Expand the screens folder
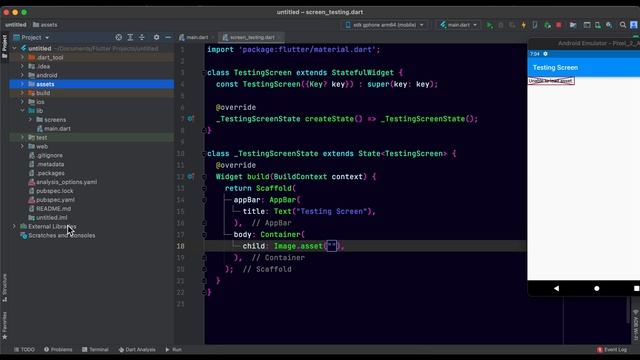640x360 pixels. coord(30,120)
